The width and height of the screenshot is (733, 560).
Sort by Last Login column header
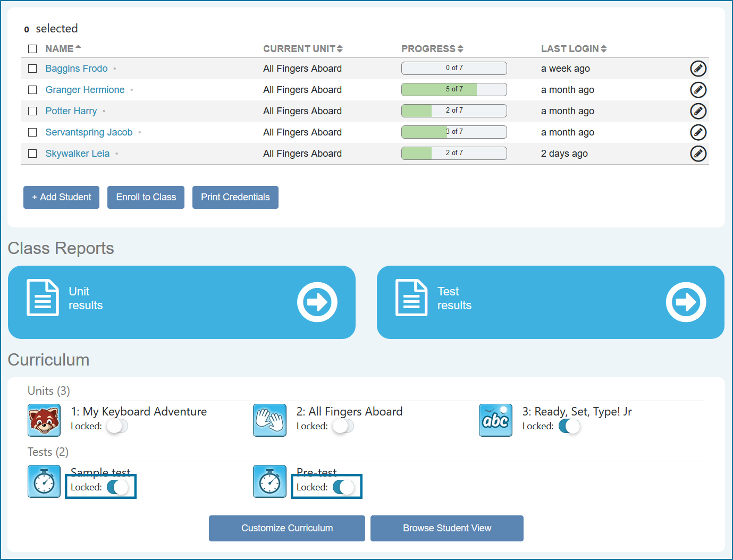[573, 49]
